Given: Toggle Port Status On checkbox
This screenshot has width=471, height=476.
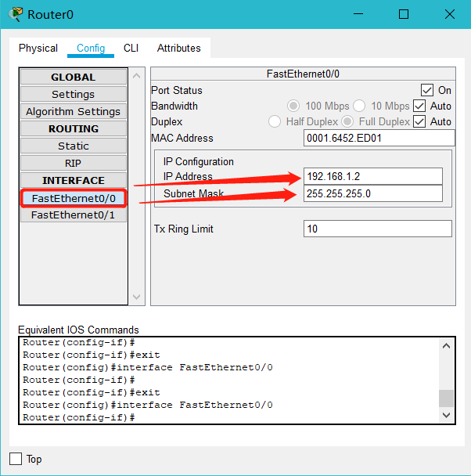Looking at the screenshot, I should (x=426, y=90).
